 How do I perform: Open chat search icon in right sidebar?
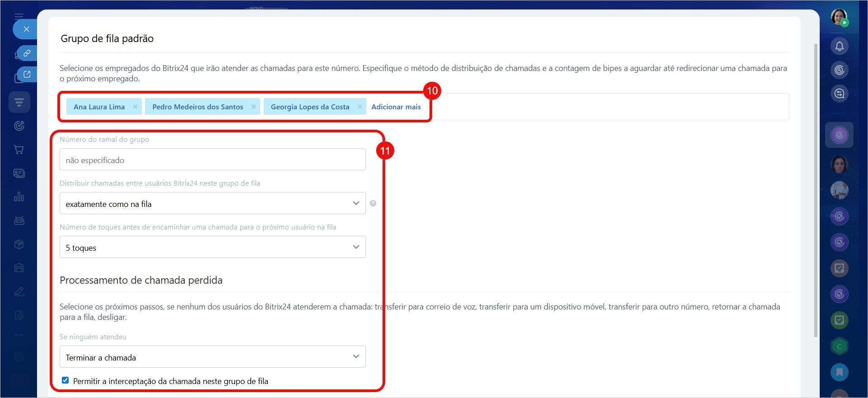click(x=839, y=94)
